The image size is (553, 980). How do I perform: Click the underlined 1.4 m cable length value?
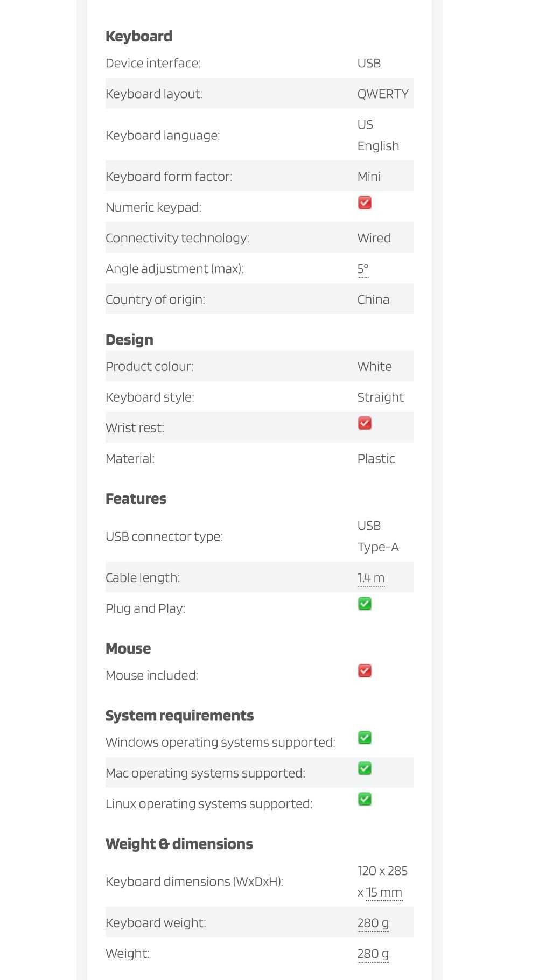click(x=371, y=578)
